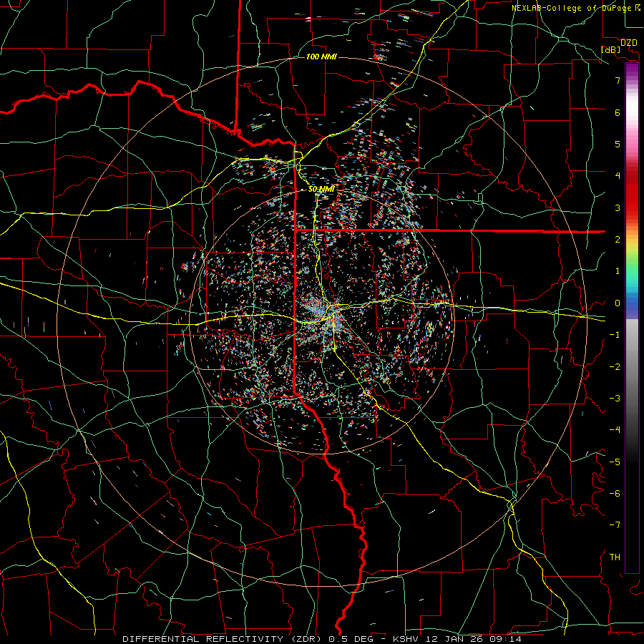
Task: Click the DIFFERENTIAL REFLECTIVITY (ZDR) caption text
Action: click(x=223, y=639)
